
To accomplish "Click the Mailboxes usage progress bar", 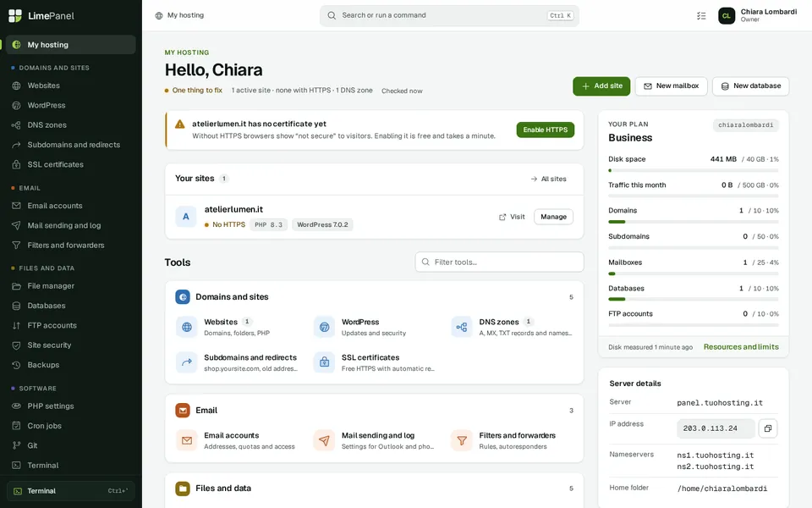I will click(694, 273).
